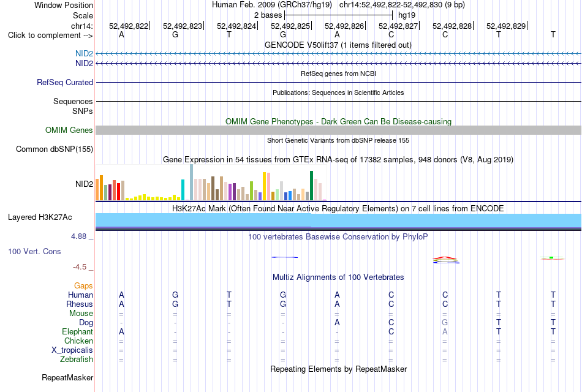
Task: Click the '2 bases' scale bar
Action: click(338, 15)
